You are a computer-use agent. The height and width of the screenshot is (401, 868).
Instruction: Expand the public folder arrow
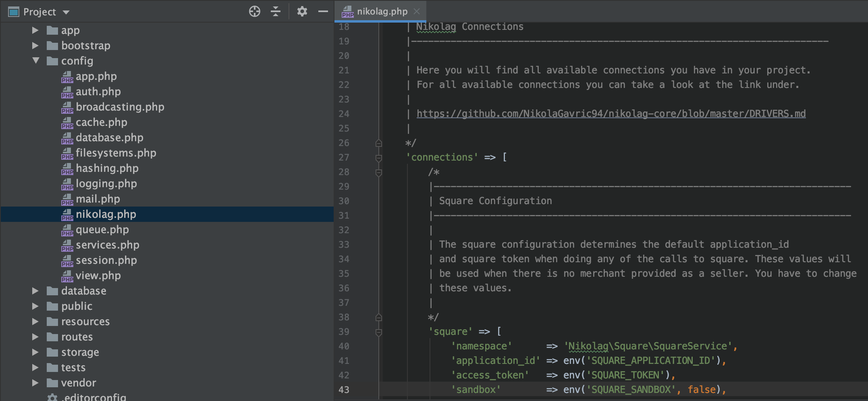35,306
